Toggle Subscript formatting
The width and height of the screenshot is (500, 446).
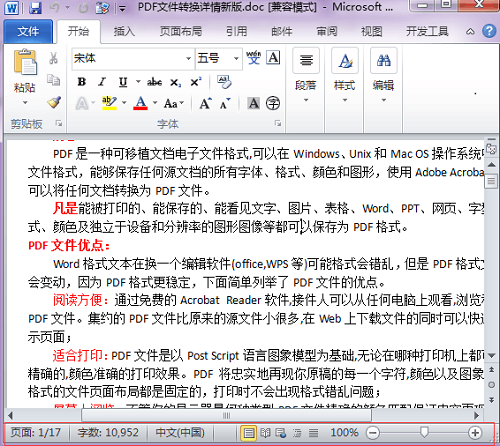[175, 82]
